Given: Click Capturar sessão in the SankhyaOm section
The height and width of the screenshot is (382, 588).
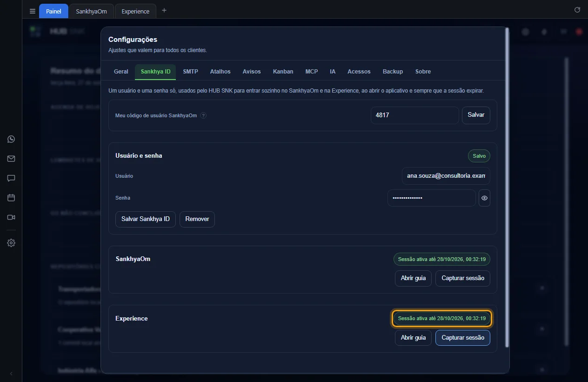Looking at the screenshot, I should [x=463, y=278].
